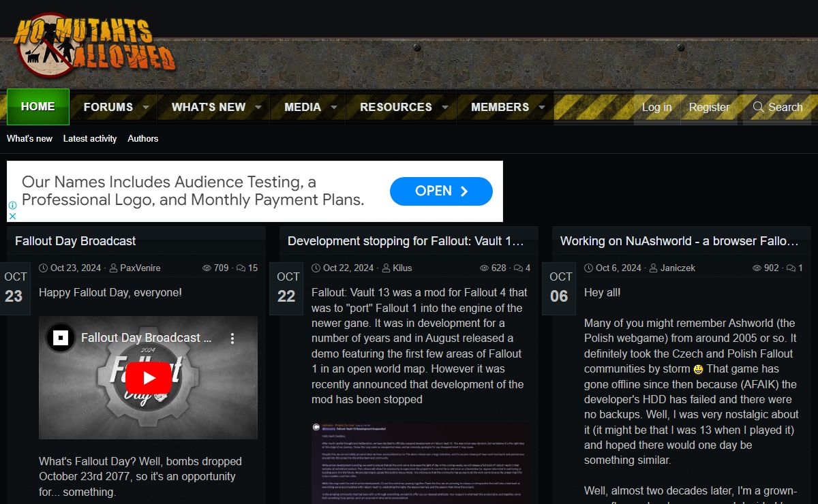The image size is (818, 504).
Task: Open the No Mutants Allowed logo homepage
Action: click(x=95, y=46)
